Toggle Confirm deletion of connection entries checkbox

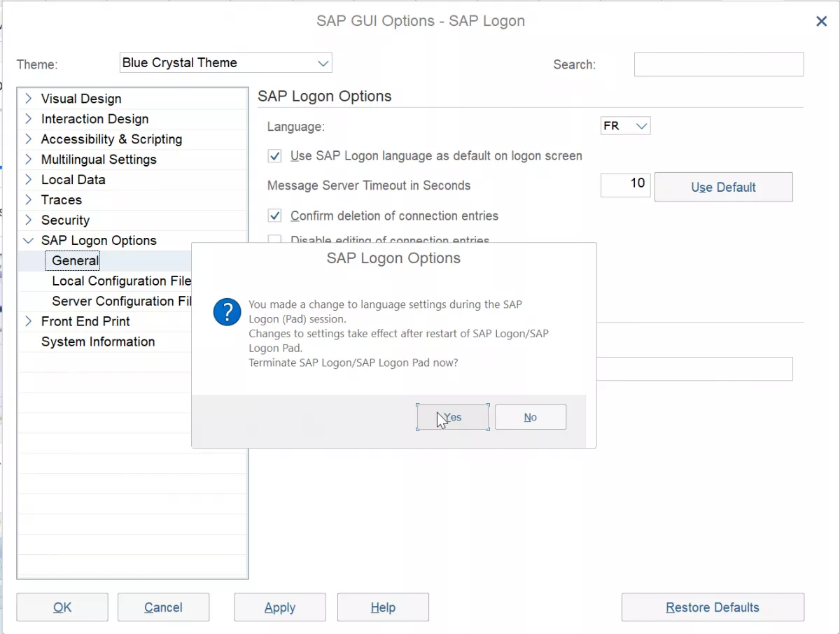point(275,216)
